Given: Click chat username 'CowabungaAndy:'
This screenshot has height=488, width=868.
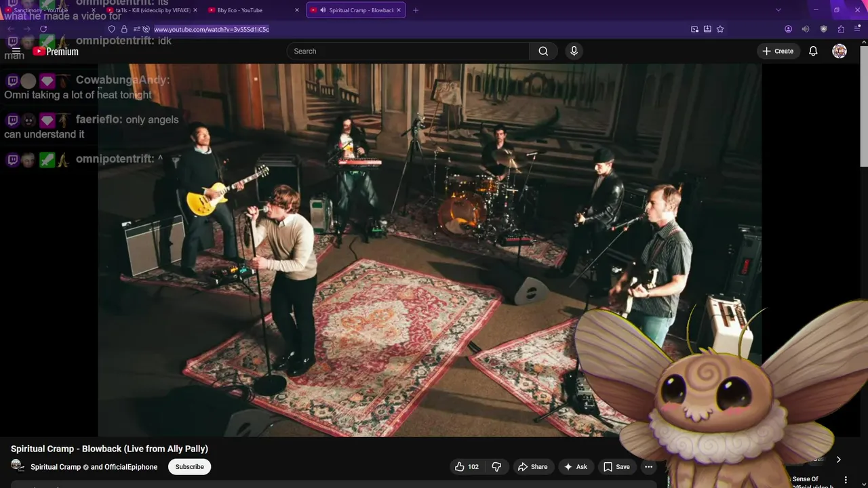Looking at the screenshot, I should [x=123, y=80].
